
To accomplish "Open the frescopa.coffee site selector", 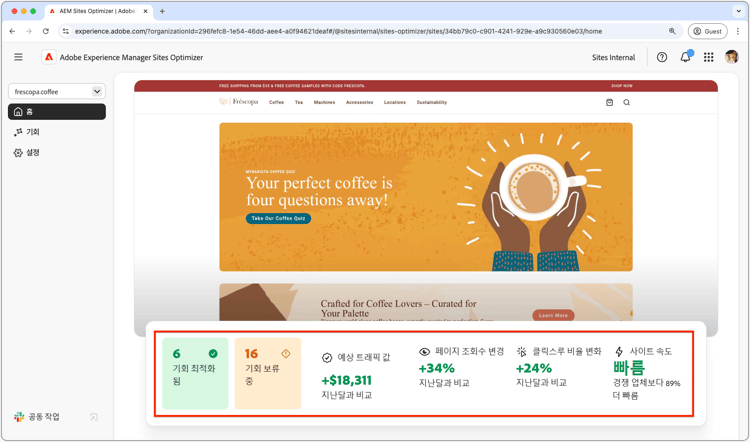I will 57,91.
